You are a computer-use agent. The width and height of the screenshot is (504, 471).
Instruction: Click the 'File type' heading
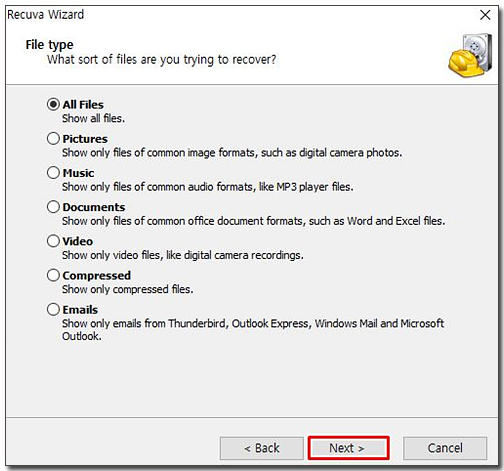coord(49,45)
